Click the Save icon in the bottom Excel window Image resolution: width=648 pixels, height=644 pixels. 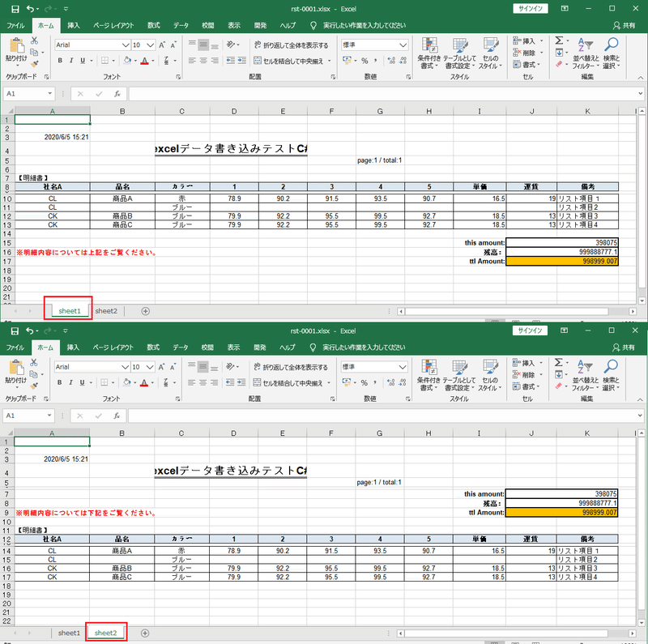point(15,331)
